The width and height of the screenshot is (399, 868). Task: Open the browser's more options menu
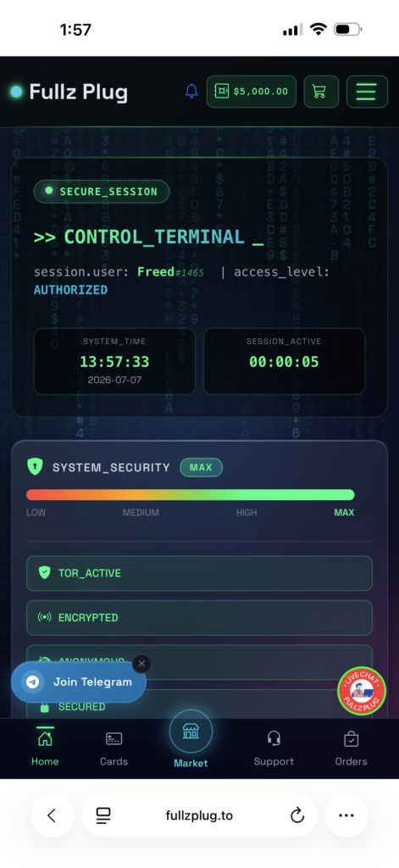[x=346, y=815]
